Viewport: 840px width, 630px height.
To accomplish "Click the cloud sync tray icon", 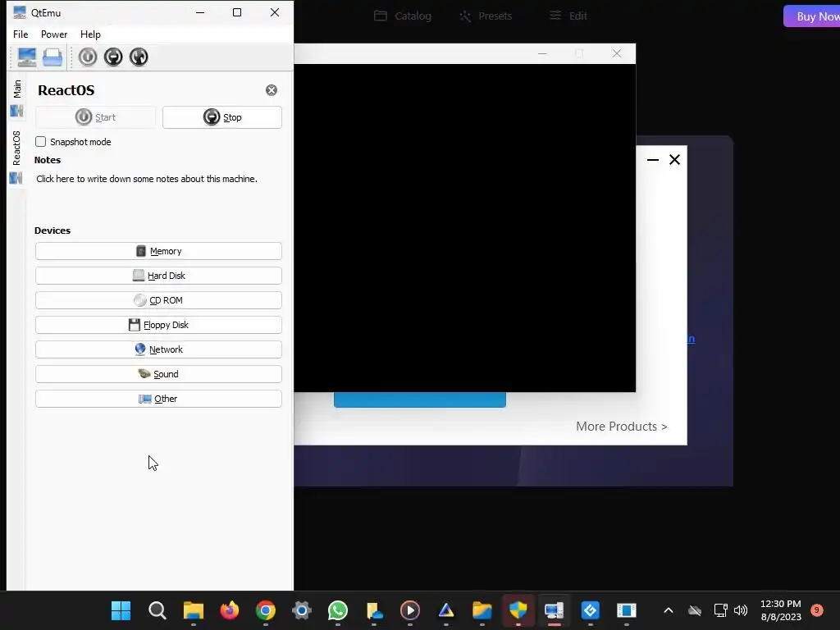I will (695, 610).
